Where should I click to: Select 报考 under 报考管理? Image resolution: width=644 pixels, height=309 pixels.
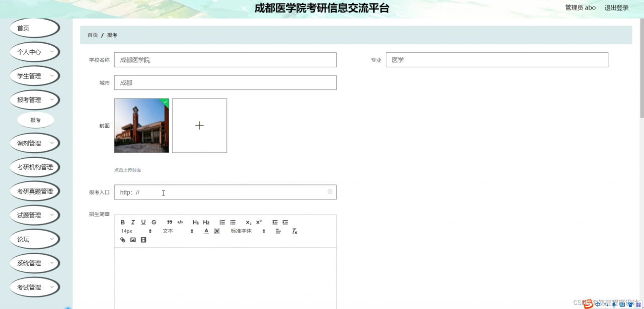pos(35,120)
